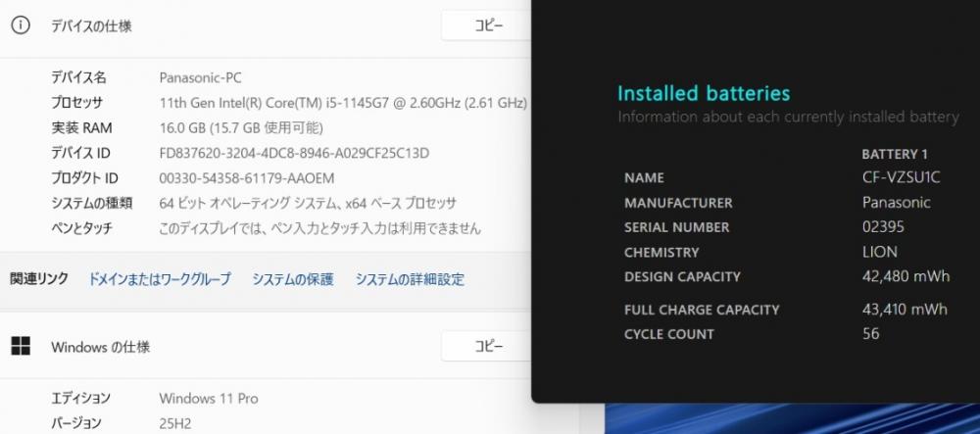Click the CYCLE COUNT row label
This screenshot has height=434, width=980.
pos(668,335)
